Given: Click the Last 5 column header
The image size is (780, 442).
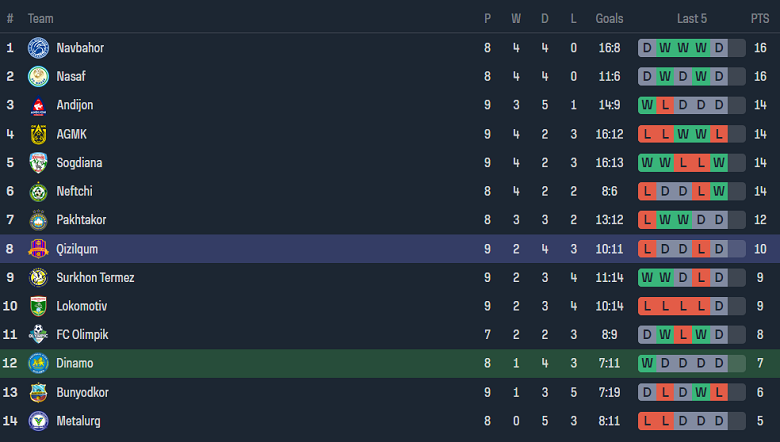Looking at the screenshot, I should 691,18.
